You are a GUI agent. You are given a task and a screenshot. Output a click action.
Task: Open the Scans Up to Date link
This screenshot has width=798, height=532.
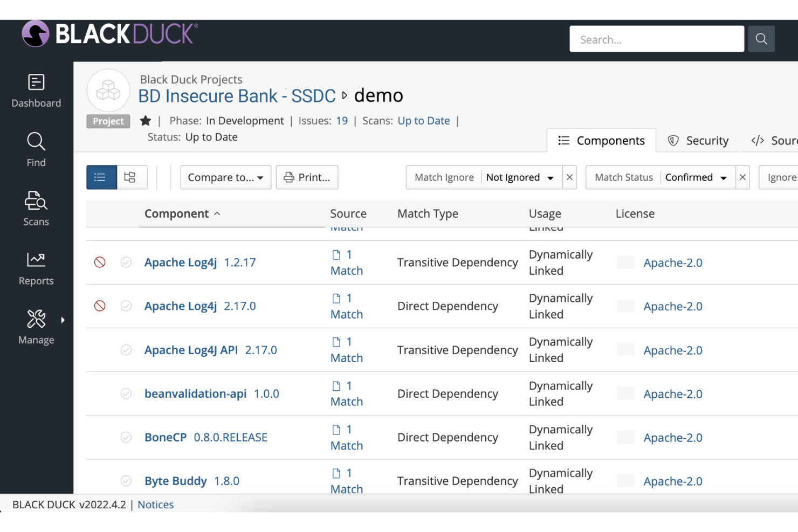point(424,121)
